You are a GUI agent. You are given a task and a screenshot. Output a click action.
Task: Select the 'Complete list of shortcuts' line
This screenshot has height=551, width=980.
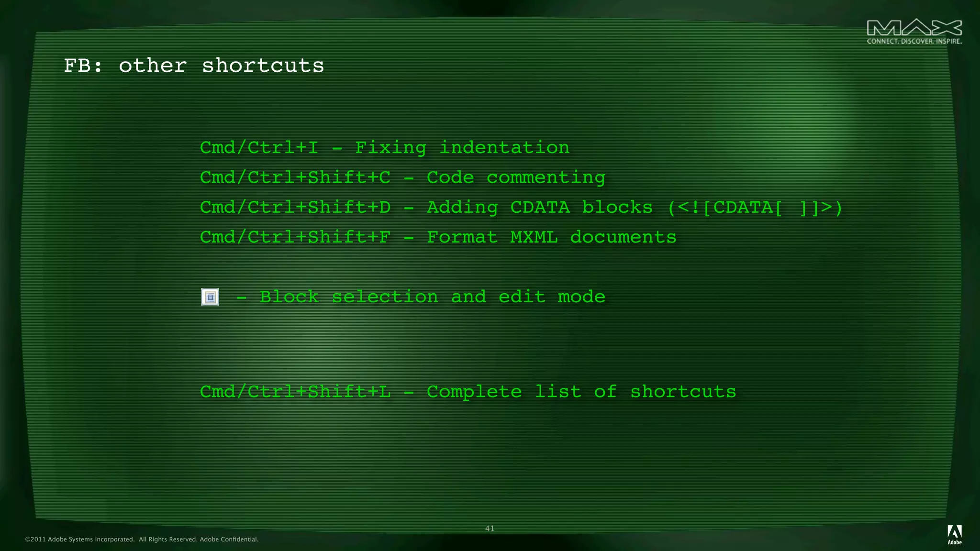(468, 392)
